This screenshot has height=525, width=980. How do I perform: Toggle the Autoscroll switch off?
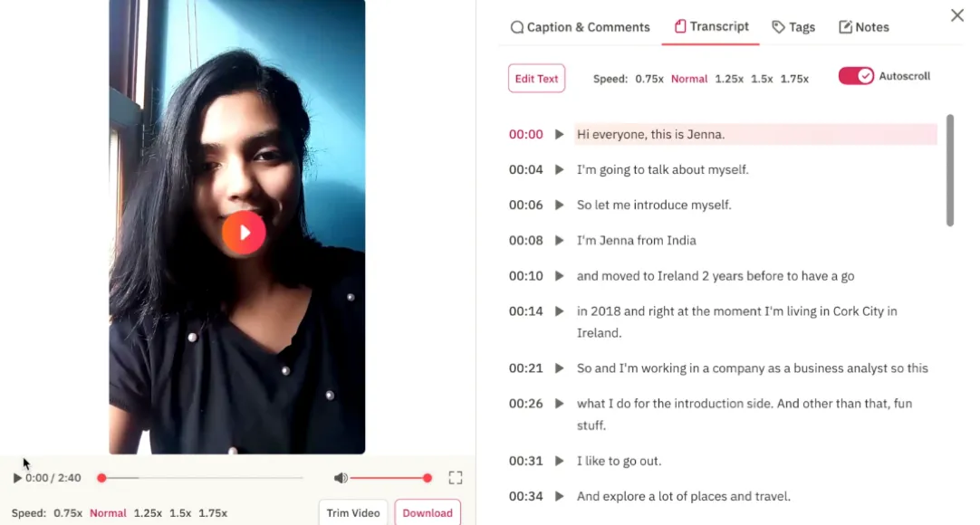pyautogui.click(x=856, y=76)
